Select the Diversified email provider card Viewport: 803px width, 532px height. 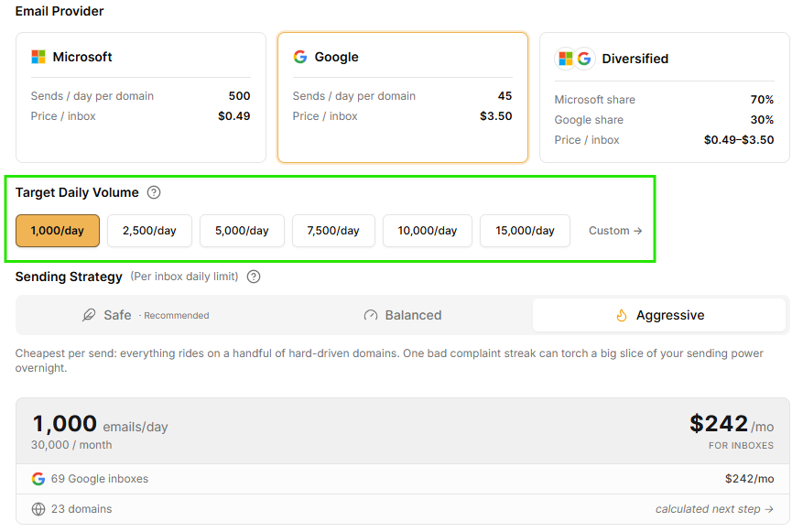point(664,97)
